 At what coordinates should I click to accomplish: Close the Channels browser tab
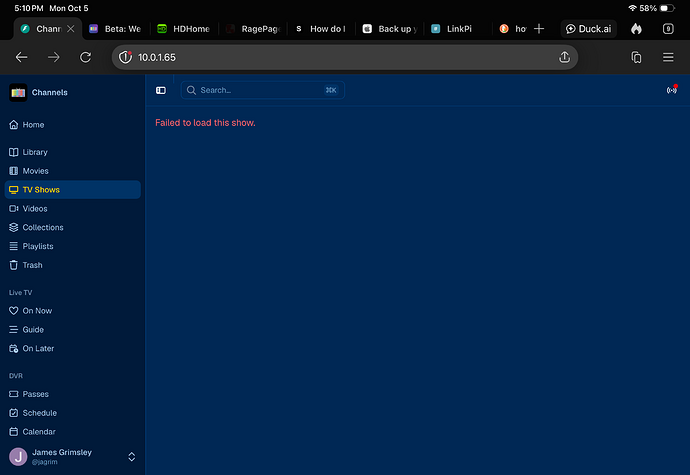tap(71, 29)
